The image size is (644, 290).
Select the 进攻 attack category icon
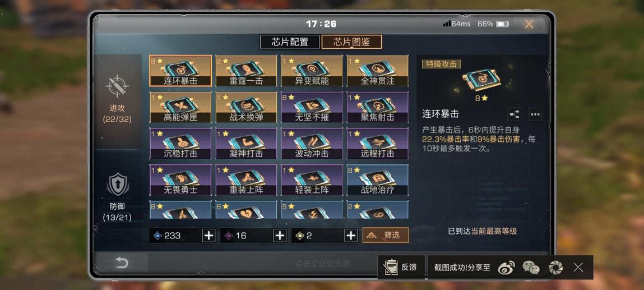(117, 86)
